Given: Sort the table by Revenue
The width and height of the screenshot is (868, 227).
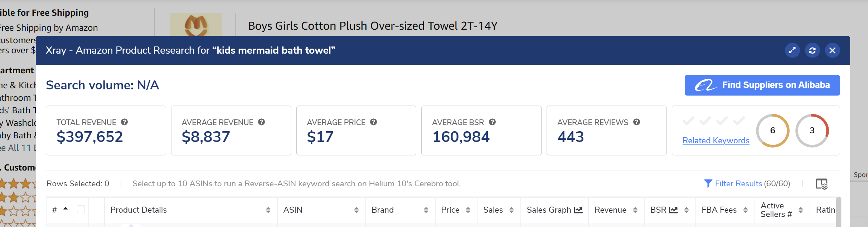Looking at the screenshot, I should pyautogui.click(x=635, y=210).
